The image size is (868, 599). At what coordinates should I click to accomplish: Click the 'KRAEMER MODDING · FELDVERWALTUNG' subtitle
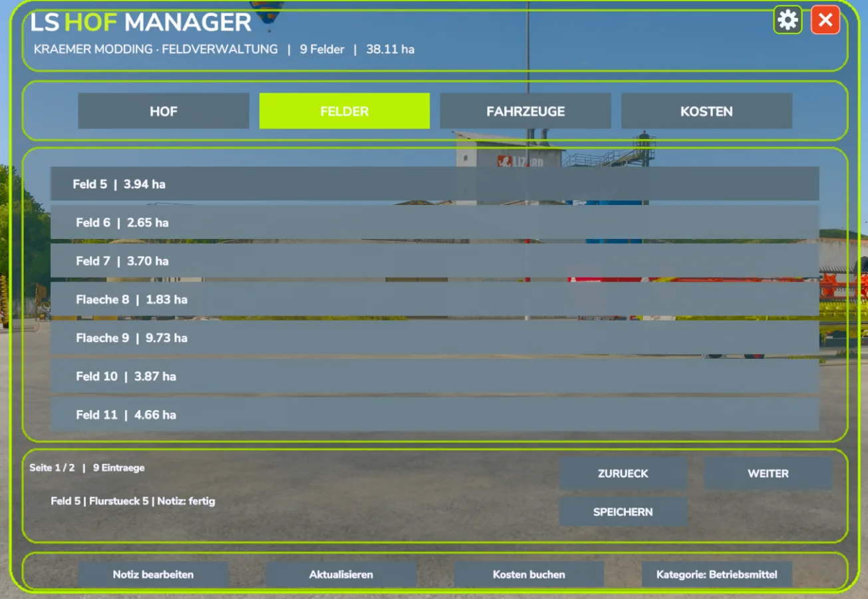click(156, 49)
